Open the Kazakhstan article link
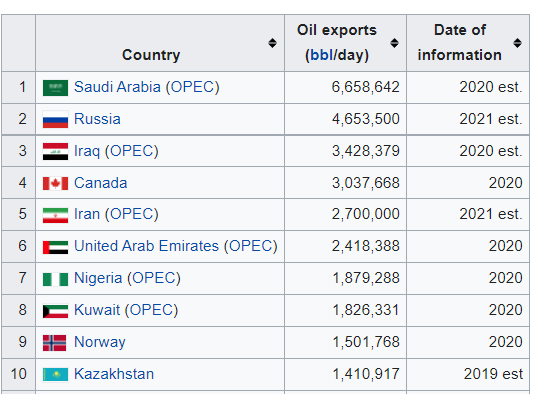The width and height of the screenshot is (535, 394). [x=114, y=374]
